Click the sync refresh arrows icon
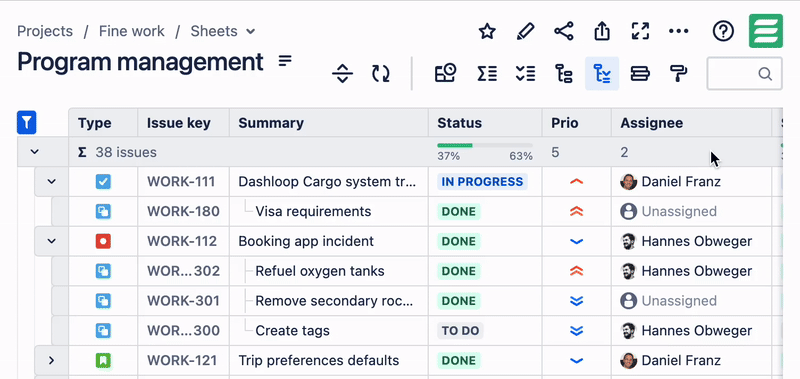Screen dimensions: 800x379 381,73
